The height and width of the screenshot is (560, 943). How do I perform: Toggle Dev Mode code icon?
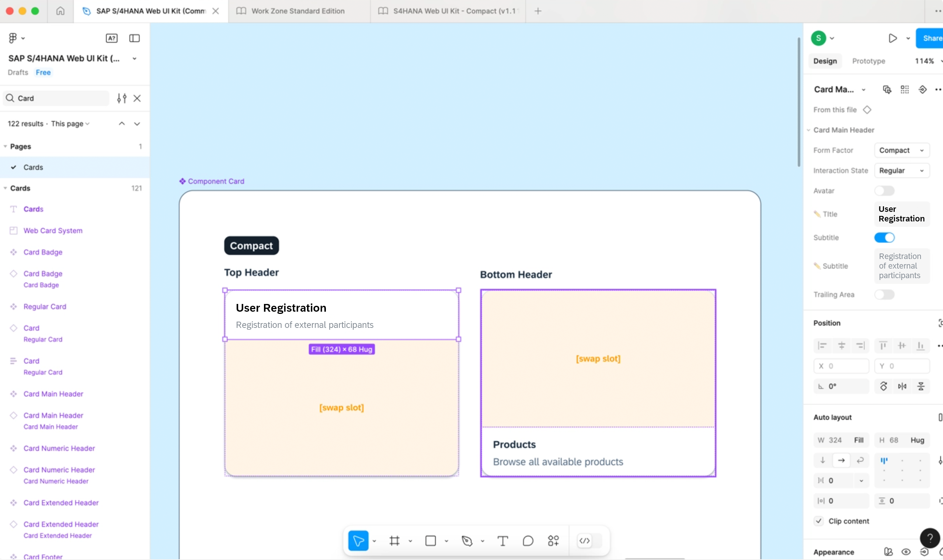pyautogui.click(x=584, y=541)
